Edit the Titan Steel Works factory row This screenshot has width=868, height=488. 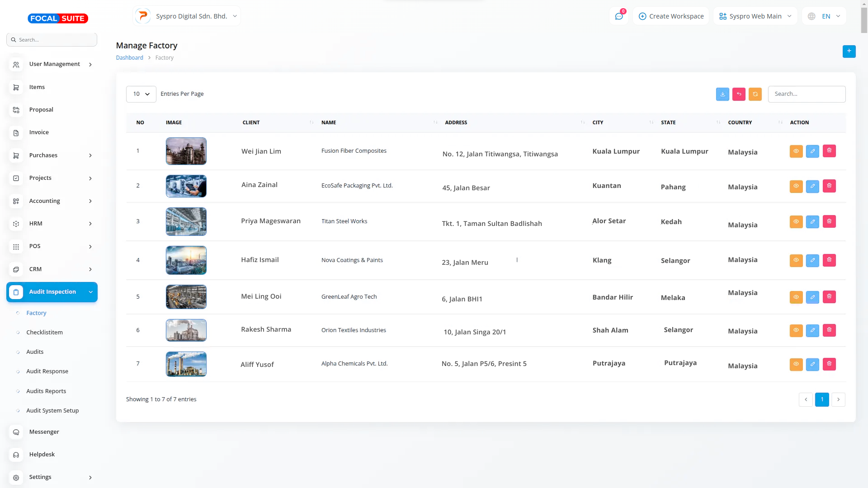tap(812, 221)
